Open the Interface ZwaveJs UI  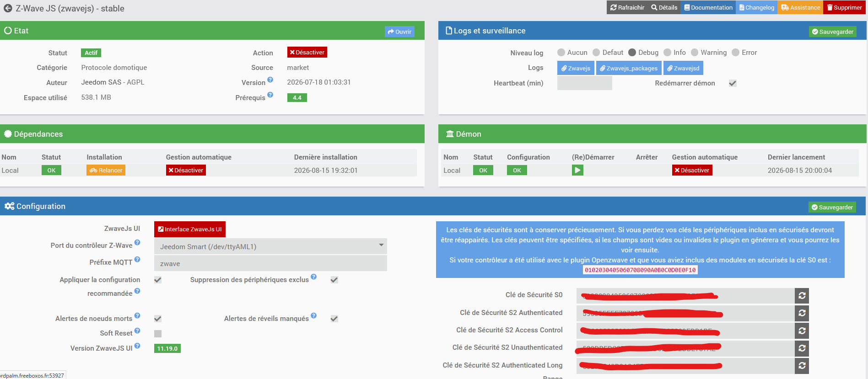coord(190,229)
